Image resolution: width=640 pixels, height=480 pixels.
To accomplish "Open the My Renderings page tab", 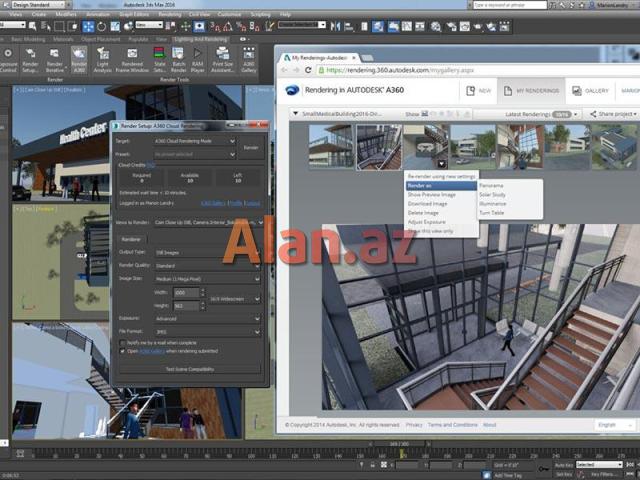I will (x=531, y=91).
